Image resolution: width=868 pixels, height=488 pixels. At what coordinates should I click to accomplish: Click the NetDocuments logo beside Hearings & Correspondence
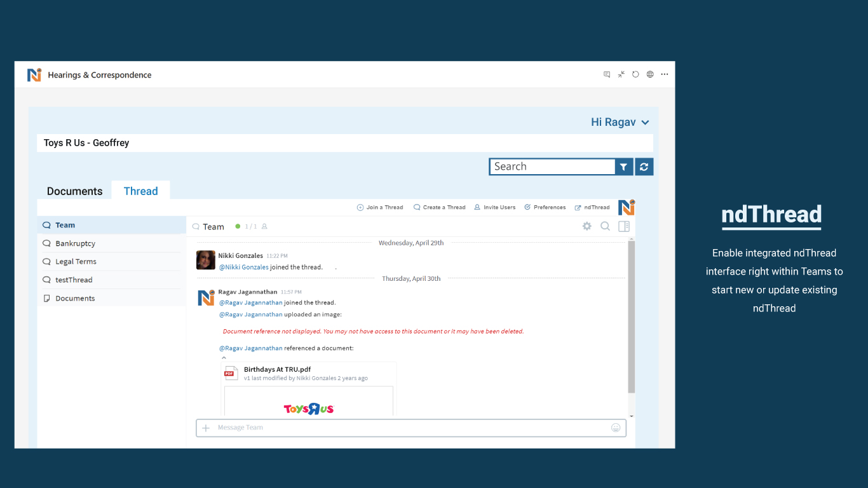34,75
